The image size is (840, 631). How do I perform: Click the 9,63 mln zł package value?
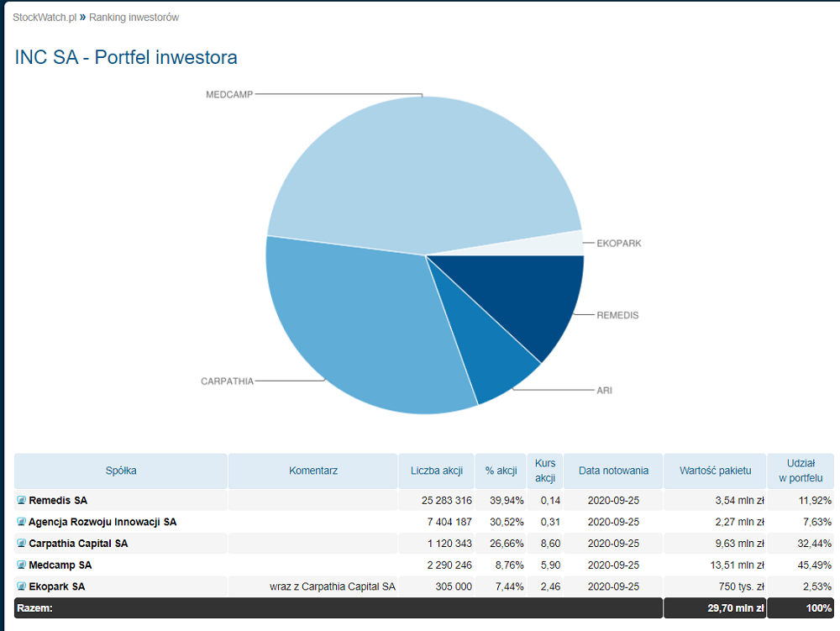(x=739, y=543)
